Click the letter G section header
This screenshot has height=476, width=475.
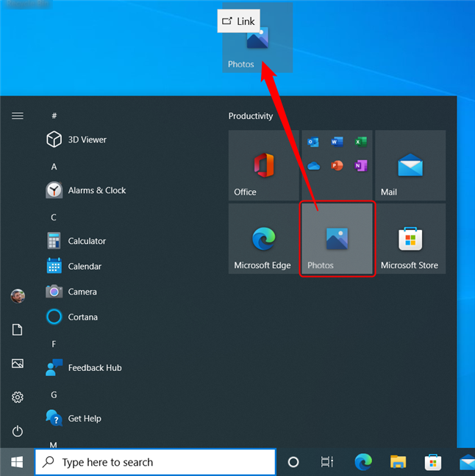point(54,395)
